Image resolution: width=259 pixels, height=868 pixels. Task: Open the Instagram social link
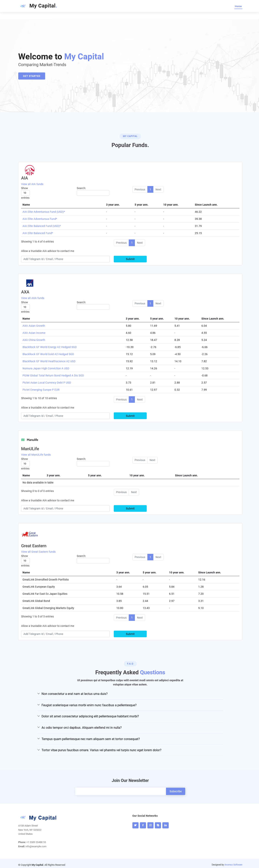point(150,825)
